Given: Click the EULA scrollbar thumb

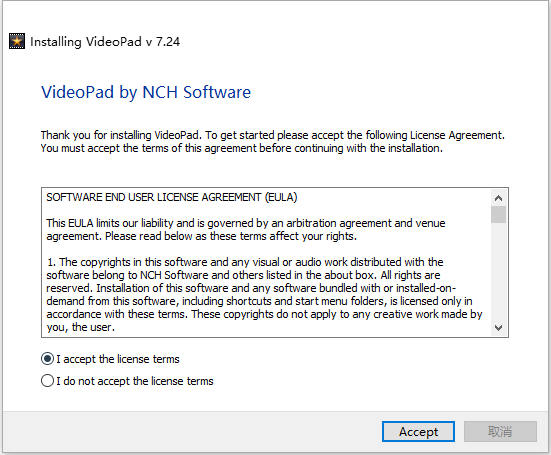Looking at the screenshot, I should 498,215.
